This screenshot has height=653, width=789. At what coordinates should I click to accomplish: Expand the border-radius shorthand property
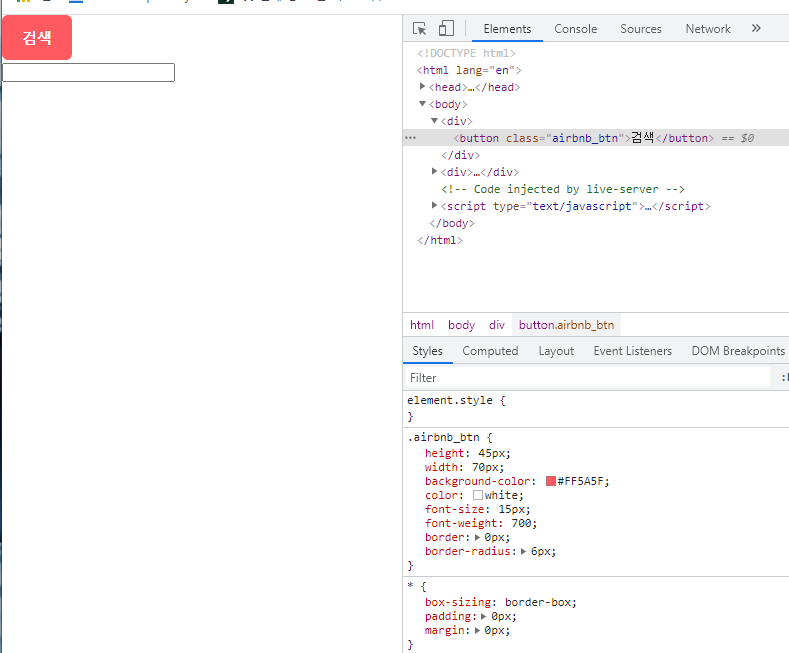tap(523, 551)
